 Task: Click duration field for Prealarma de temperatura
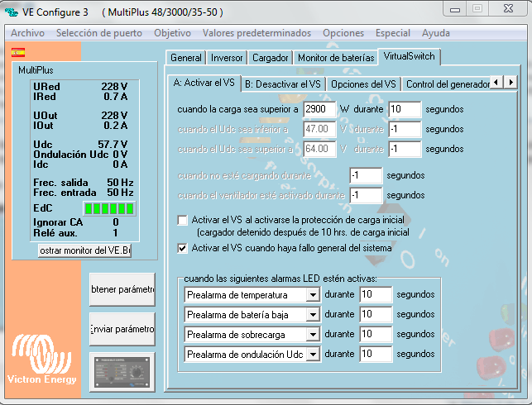376,294
